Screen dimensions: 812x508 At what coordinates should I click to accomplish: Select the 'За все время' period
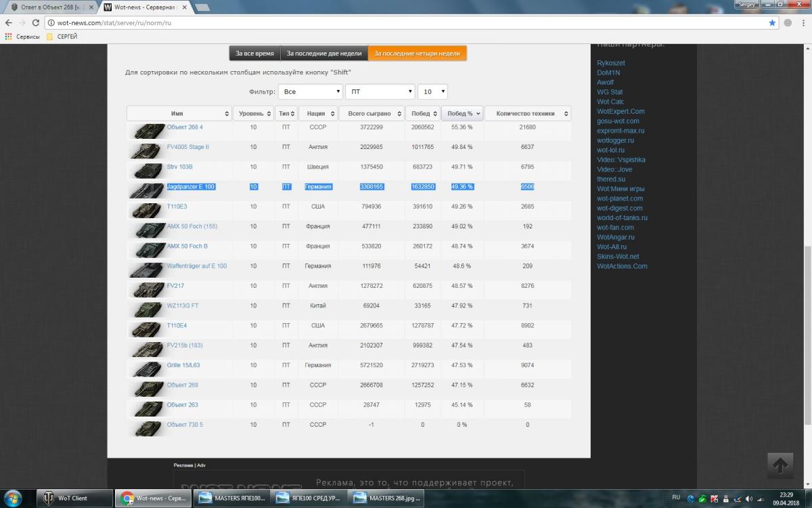tap(254, 54)
